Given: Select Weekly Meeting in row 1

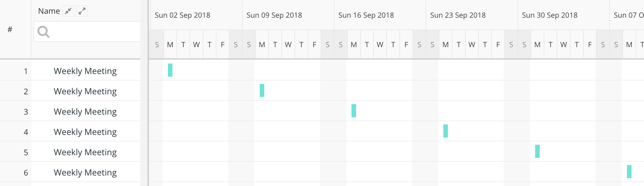Looking at the screenshot, I should pos(85,71).
